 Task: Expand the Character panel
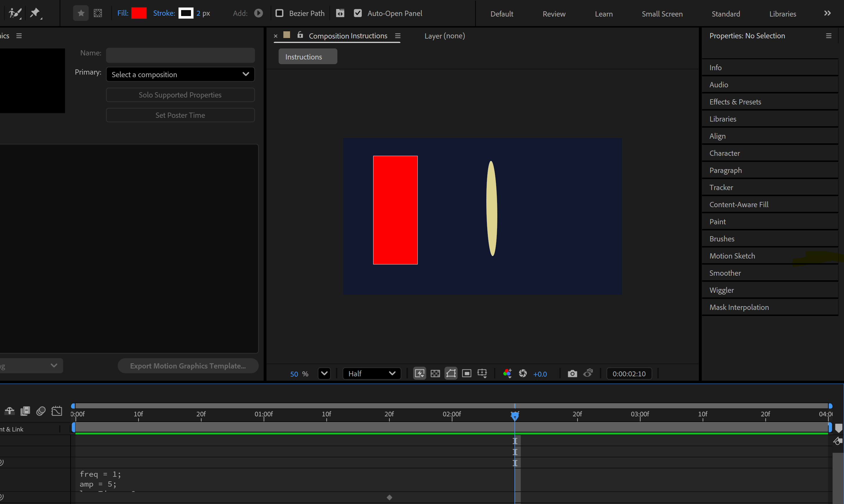770,153
